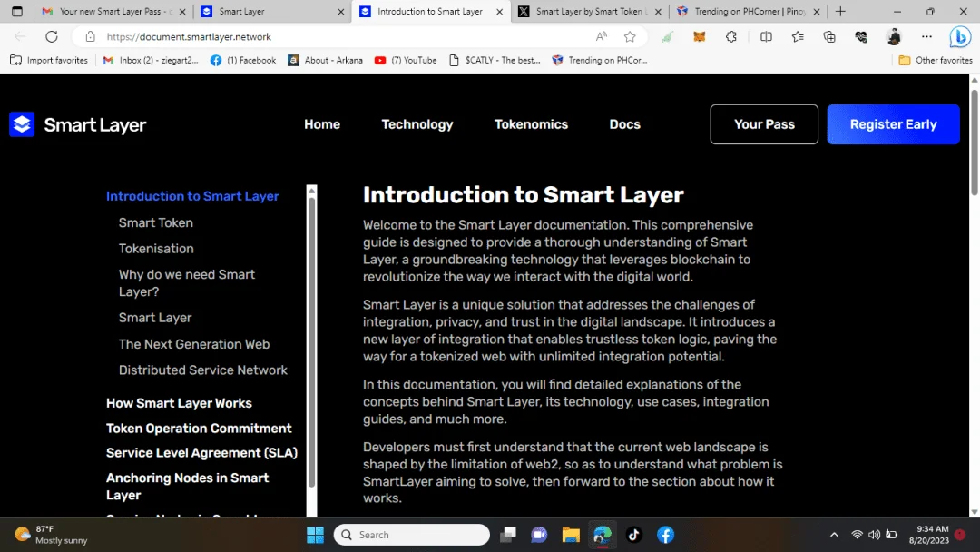Close the Introduction to Smart Layer tab
980x552 pixels.
[x=499, y=11]
